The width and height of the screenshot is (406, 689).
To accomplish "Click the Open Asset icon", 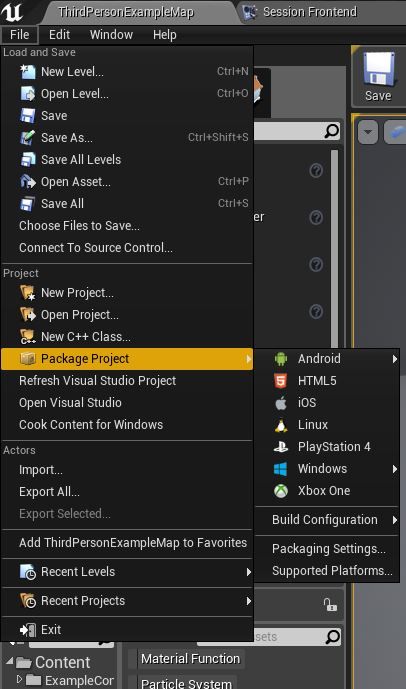I will [28, 181].
